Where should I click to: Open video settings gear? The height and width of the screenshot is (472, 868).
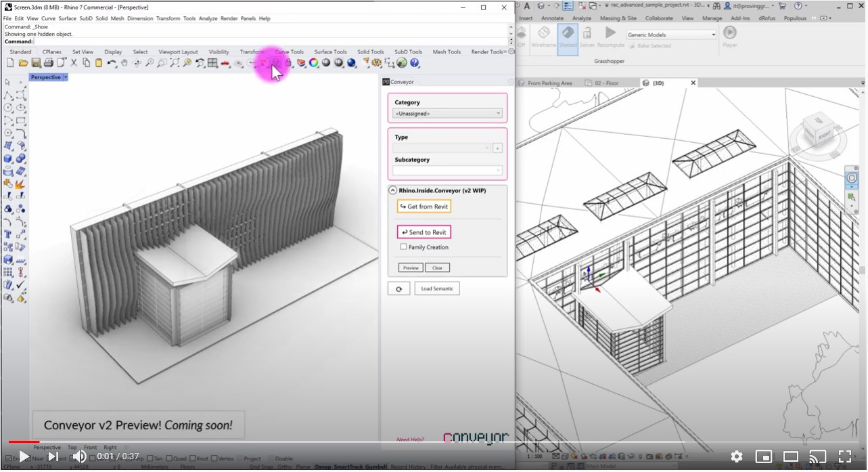(737, 456)
